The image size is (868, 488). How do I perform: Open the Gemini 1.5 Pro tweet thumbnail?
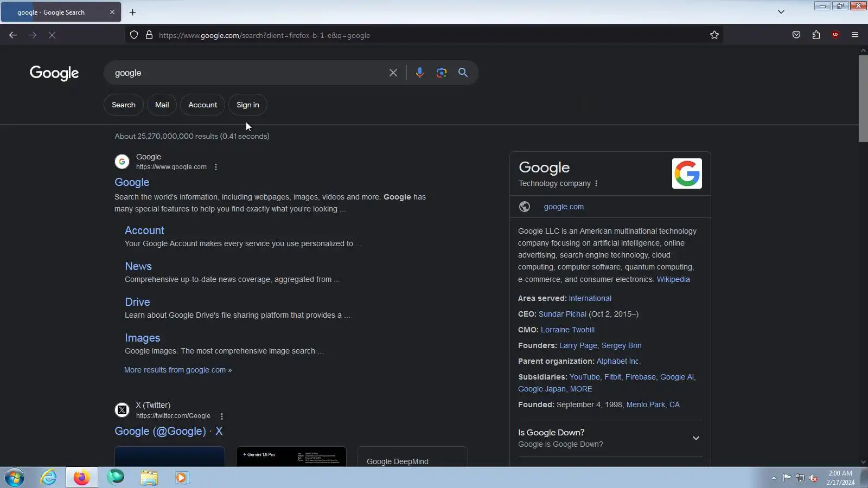[x=291, y=457]
